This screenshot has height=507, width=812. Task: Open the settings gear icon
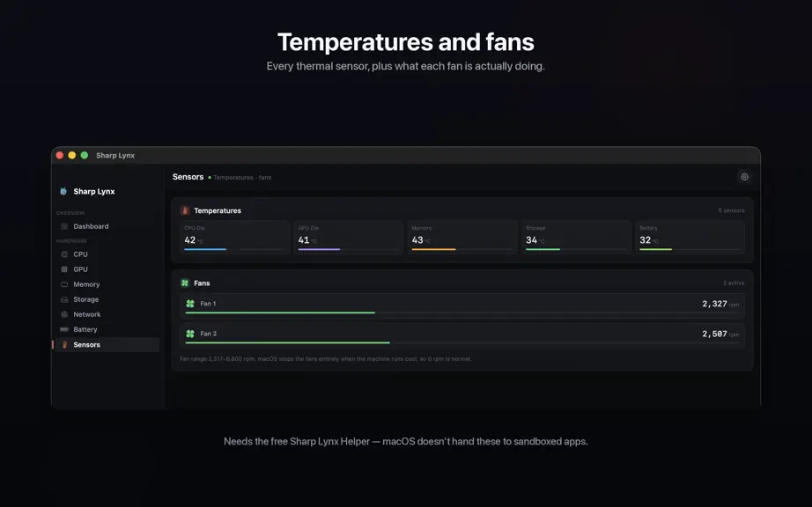click(744, 177)
